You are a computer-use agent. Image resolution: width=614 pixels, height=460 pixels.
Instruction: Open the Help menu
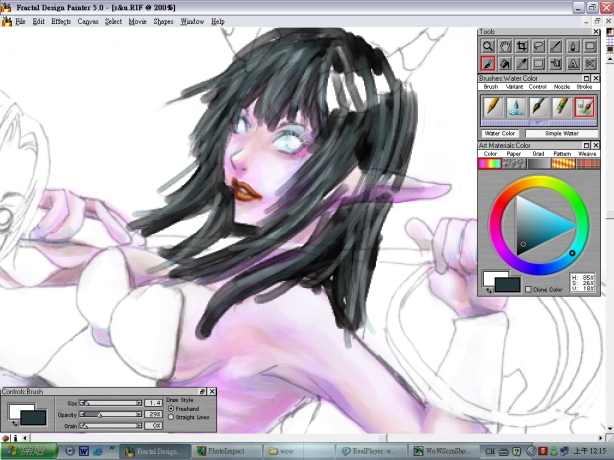pos(218,22)
